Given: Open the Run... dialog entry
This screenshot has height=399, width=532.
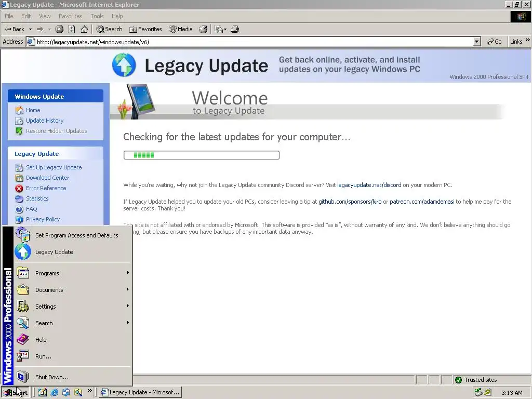Looking at the screenshot, I should click(73, 356).
